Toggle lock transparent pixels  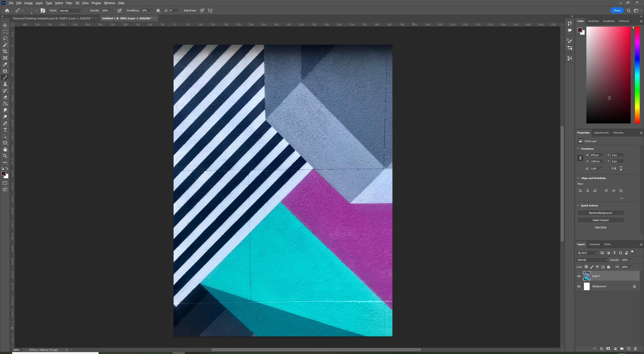(x=586, y=267)
